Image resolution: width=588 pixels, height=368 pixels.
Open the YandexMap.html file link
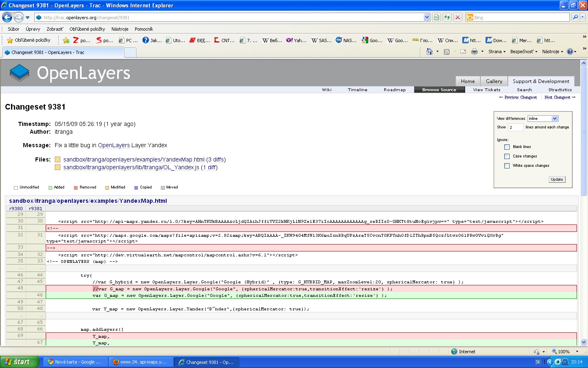(134, 159)
